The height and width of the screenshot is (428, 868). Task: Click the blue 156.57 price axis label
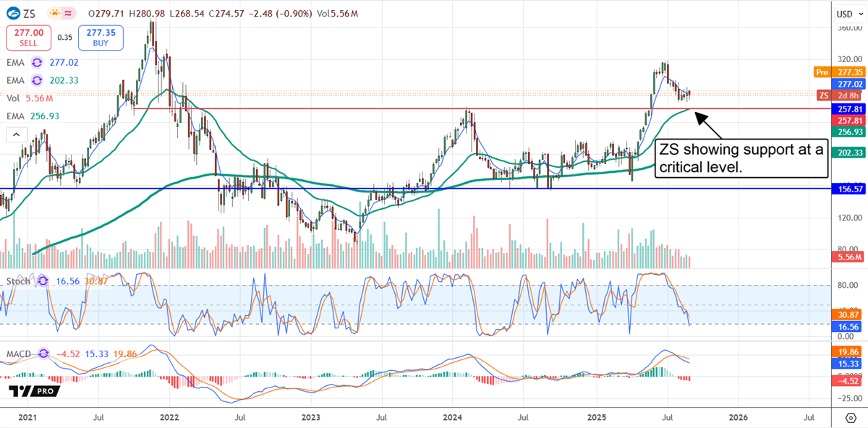coord(850,188)
